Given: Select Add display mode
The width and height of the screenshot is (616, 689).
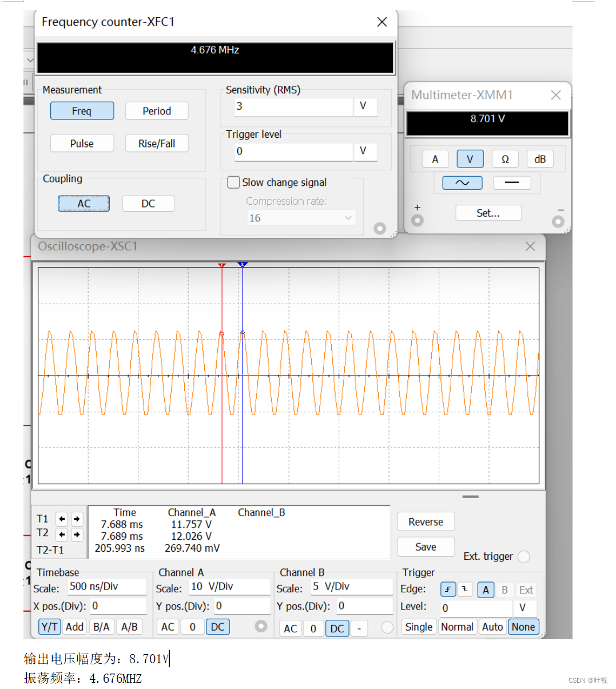Looking at the screenshot, I should 74,627.
